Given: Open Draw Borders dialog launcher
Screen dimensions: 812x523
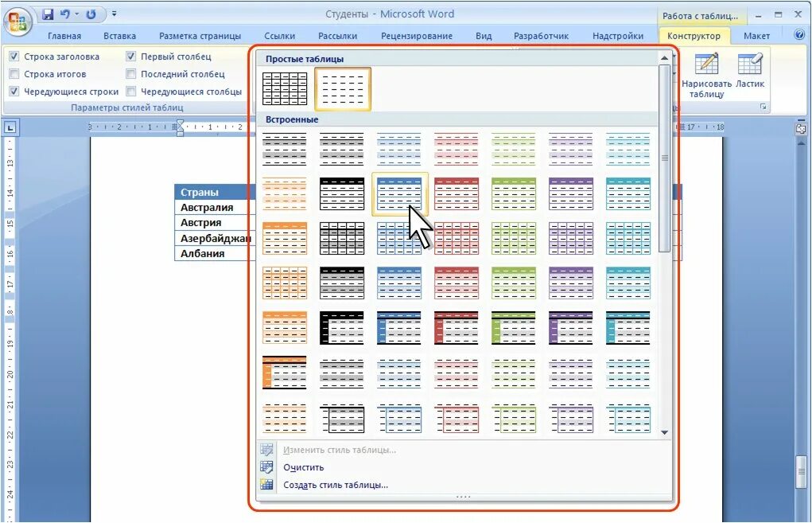Looking at the screenshot, I should click(763, 107).
